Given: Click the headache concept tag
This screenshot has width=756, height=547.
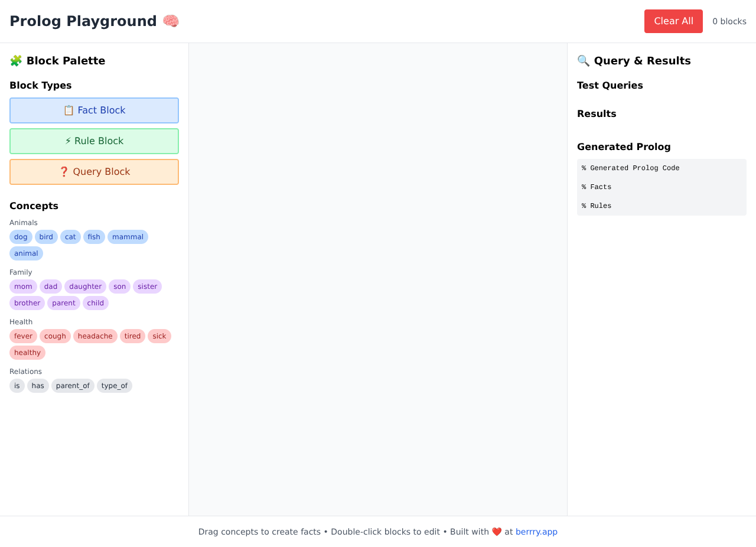Looking at the screenshot, I should coord(95,336).
